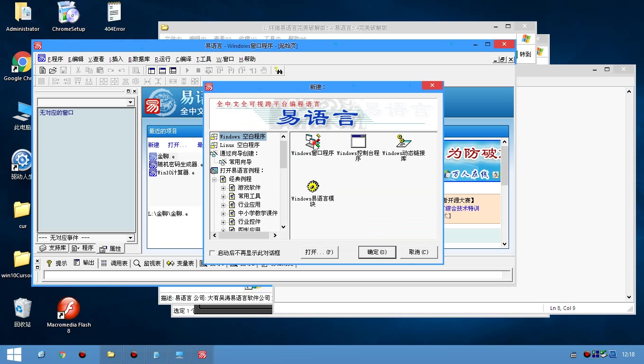Open the 无对应事件 event dropdown
The image size is (644, 364).
click(x=131, y=238)
